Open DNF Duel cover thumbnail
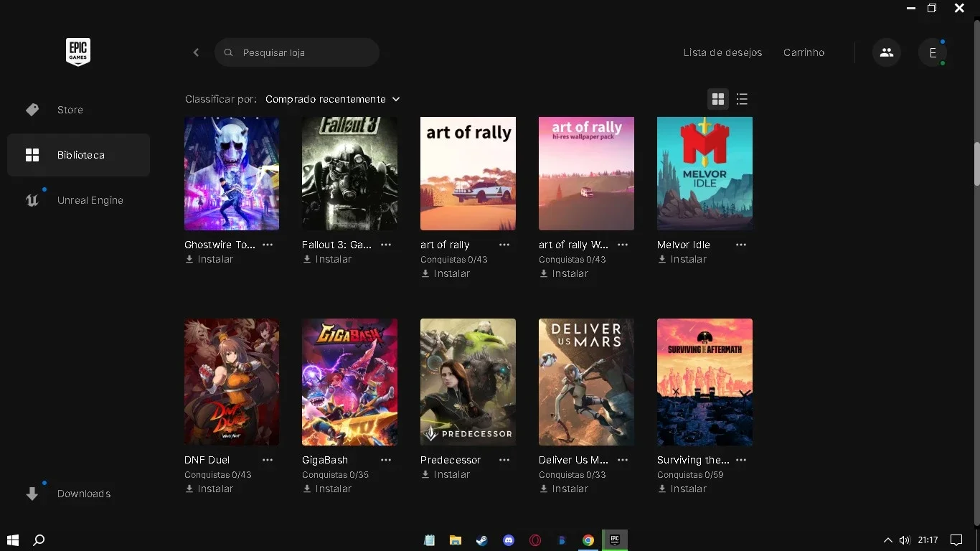The image size is (980, 551). [x=232, y=382]
